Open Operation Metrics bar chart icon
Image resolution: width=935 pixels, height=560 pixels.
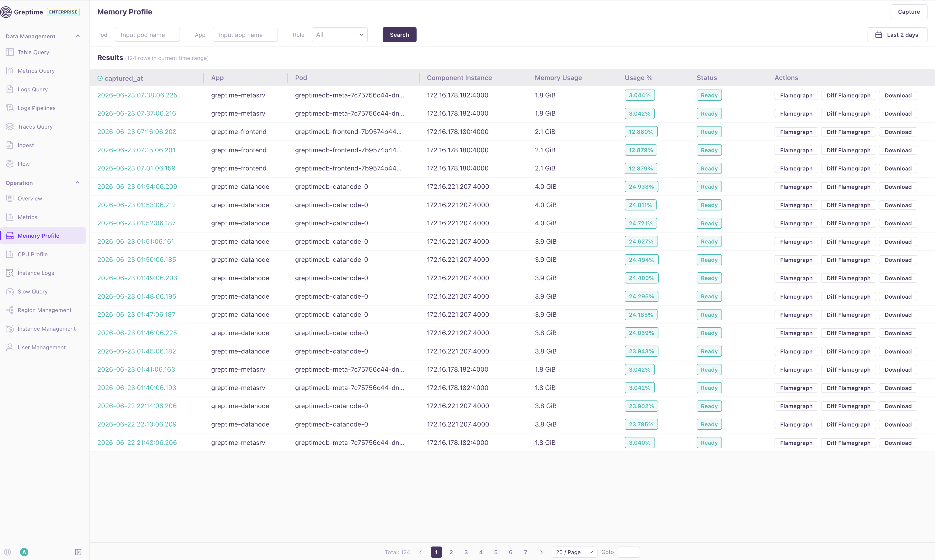click(10, 217)
